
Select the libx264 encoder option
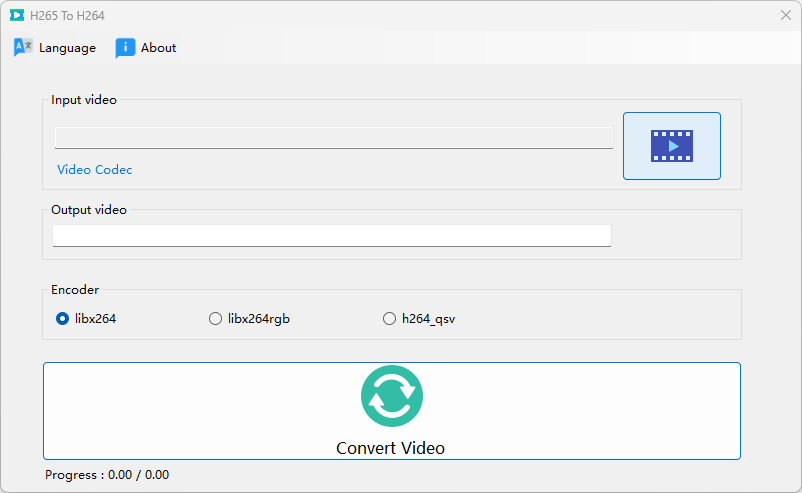(86, 319)
